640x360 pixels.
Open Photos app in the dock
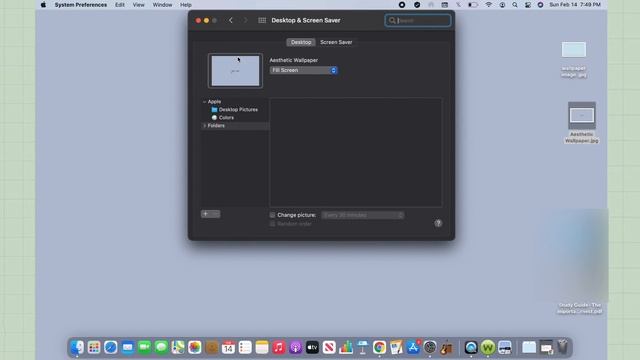(195, 347)
